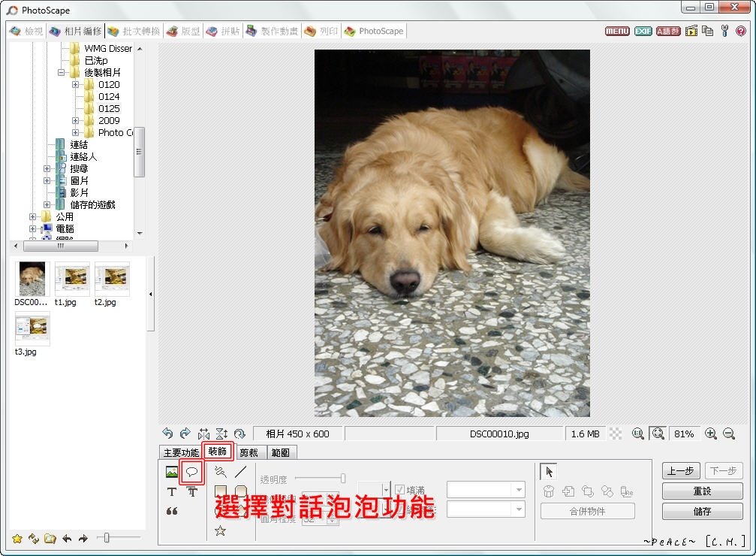Click the 儲存 save button

[x=703, y=511]
